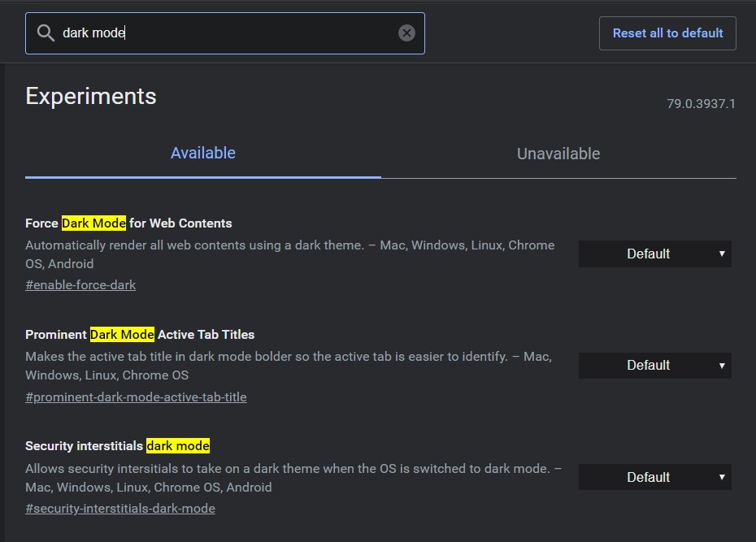Click the "Allows security intersitials" description
The height and width of the screenshot is (542, 756).
(293, 478)
